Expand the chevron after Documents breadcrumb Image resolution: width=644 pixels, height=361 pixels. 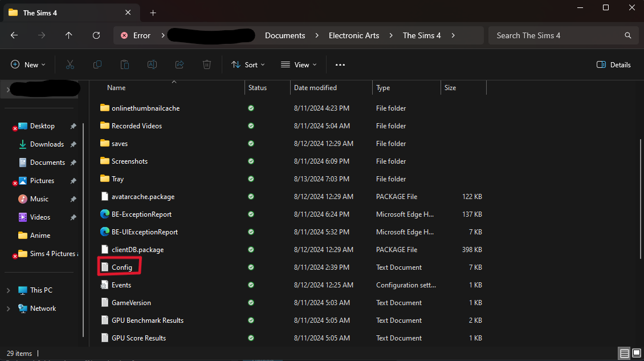(317, 35)
